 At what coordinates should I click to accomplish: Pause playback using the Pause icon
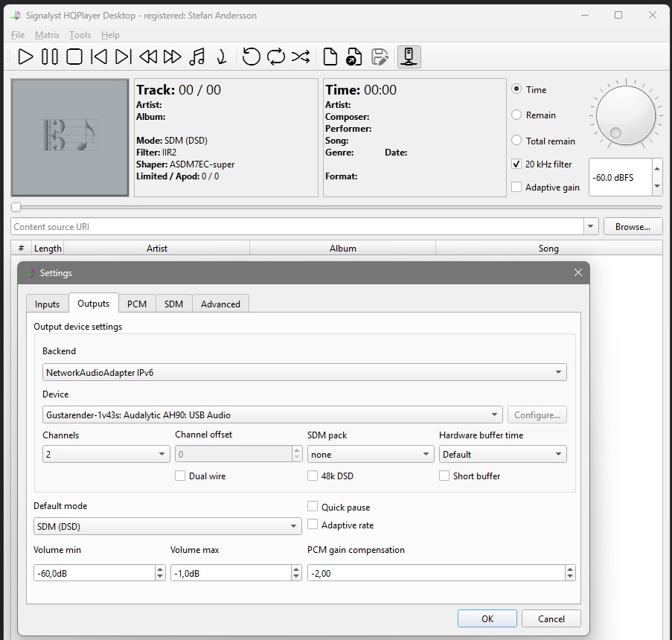(50, 57)
